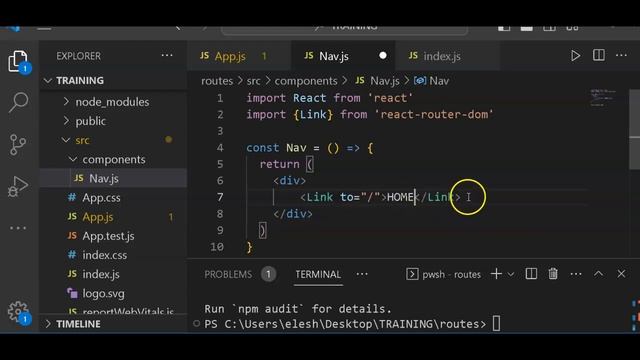
Task: Create a new terminal with plus icon
Action: 496,274
